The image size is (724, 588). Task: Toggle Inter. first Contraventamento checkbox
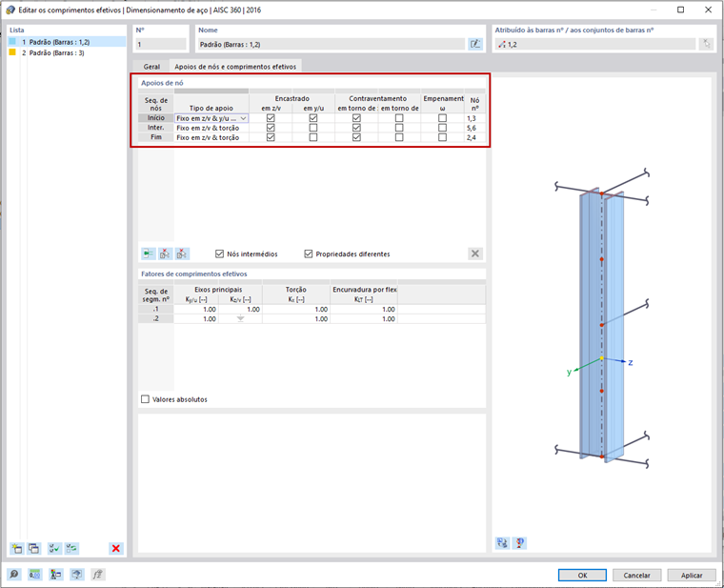[356, 128]
